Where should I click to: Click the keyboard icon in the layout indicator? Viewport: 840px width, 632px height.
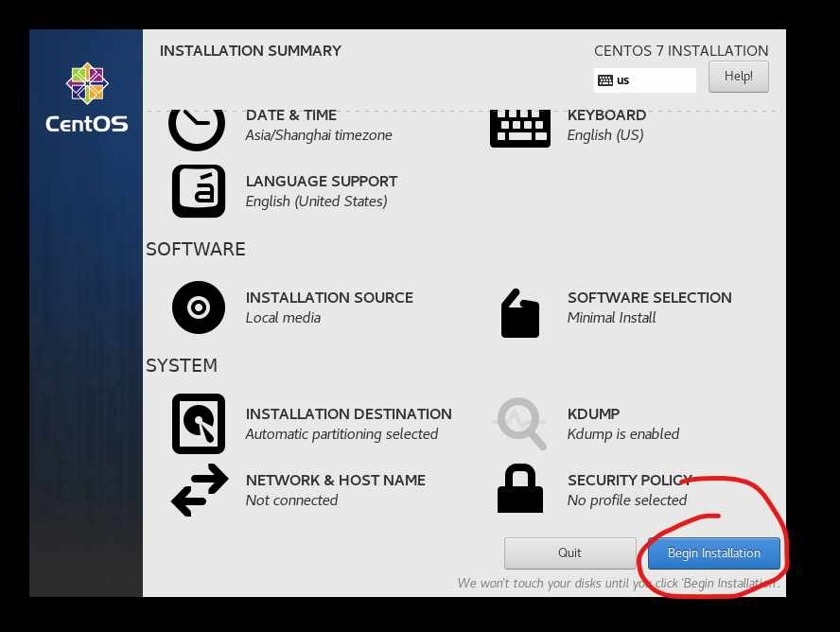(605, 80)
